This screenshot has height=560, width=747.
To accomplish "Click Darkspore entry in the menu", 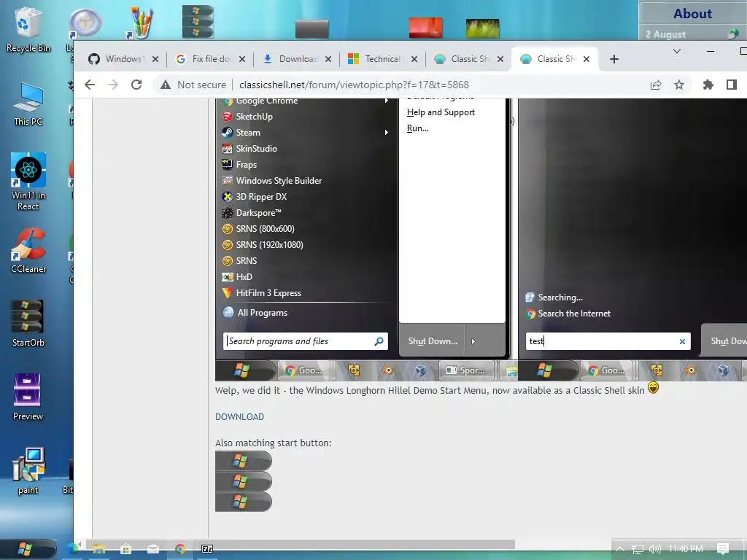I will point(259,213).
